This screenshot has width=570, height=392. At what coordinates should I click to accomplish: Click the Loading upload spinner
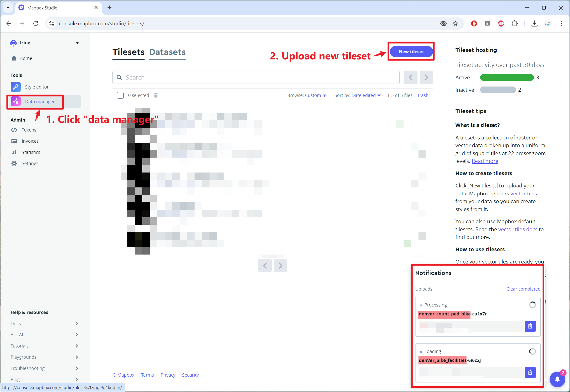(x=532, y=351)
